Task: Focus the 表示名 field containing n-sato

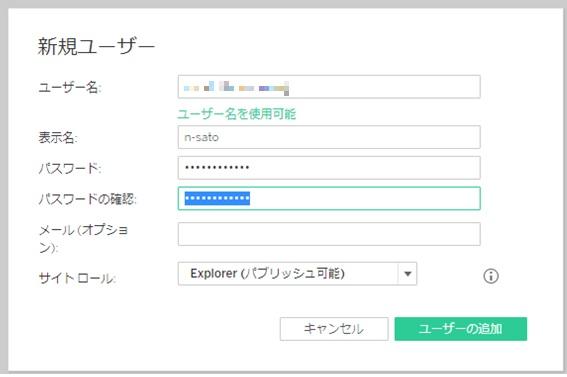Action: pos(329,137)
